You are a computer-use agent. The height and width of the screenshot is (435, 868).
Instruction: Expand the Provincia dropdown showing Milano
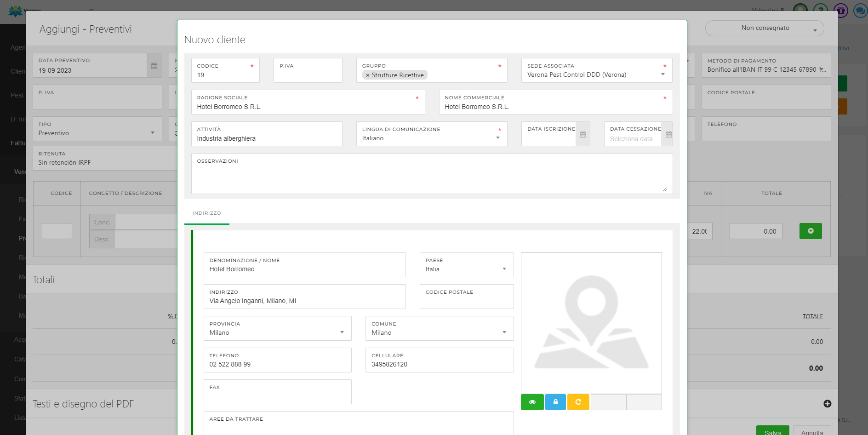342,332
